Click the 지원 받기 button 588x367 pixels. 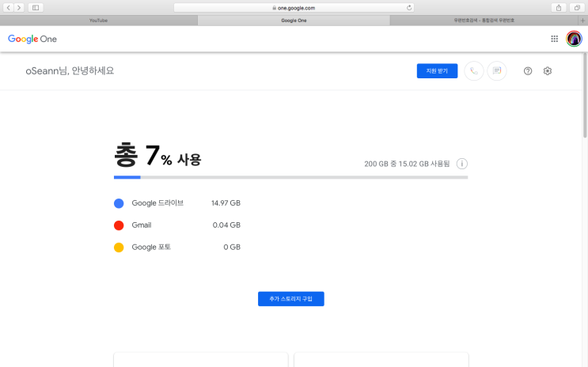coord(437,71)
